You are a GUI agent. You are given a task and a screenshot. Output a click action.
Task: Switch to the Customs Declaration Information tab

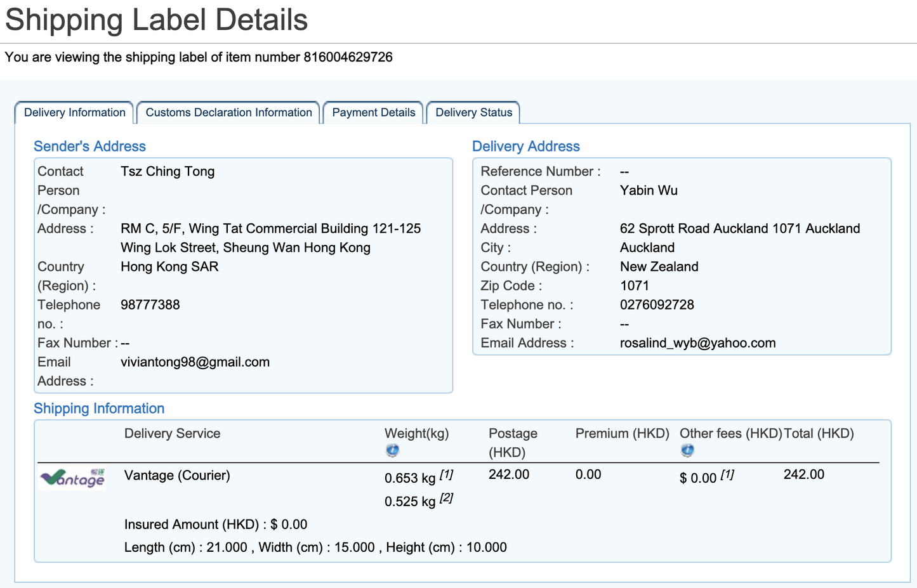[x=228, y=112]
